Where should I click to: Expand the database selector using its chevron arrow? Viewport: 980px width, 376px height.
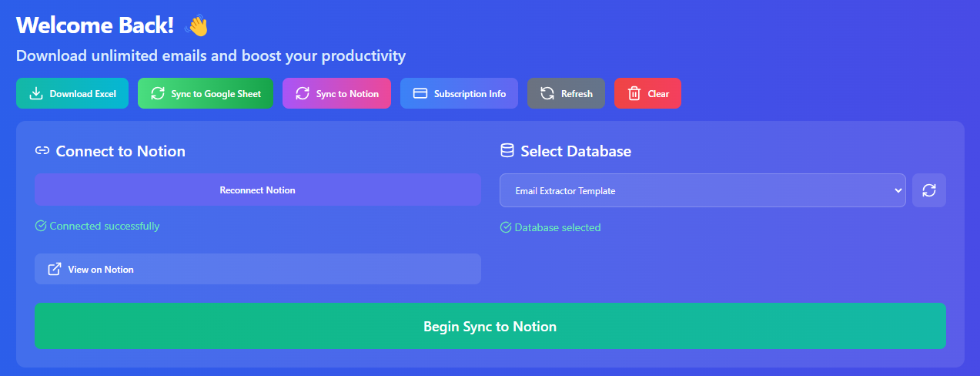[x=898, y=190]
